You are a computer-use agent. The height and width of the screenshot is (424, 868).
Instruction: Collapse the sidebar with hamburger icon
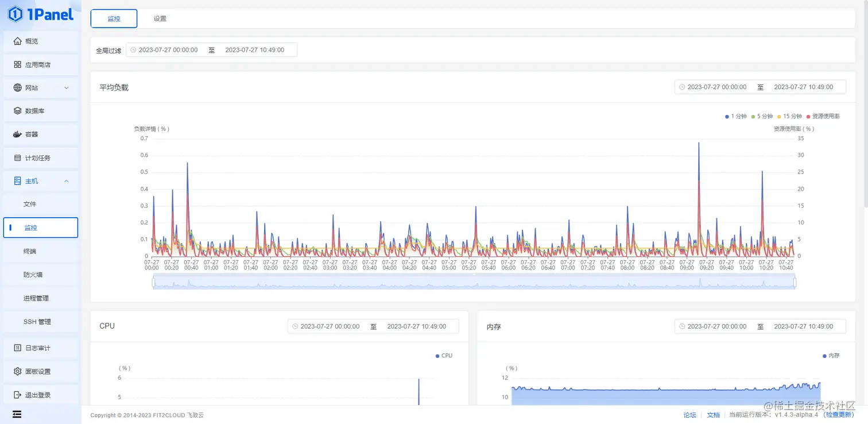[x=17, y=414]
